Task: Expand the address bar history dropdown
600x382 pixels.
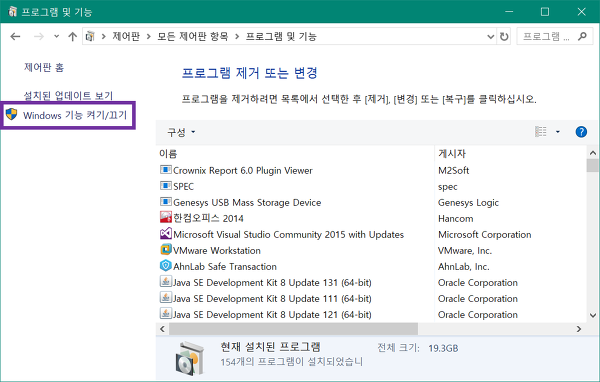Action: [x=491, y=37]
